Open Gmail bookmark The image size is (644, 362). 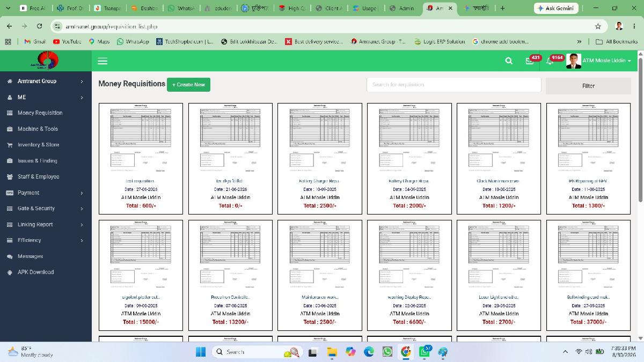(x=35, y=41)
